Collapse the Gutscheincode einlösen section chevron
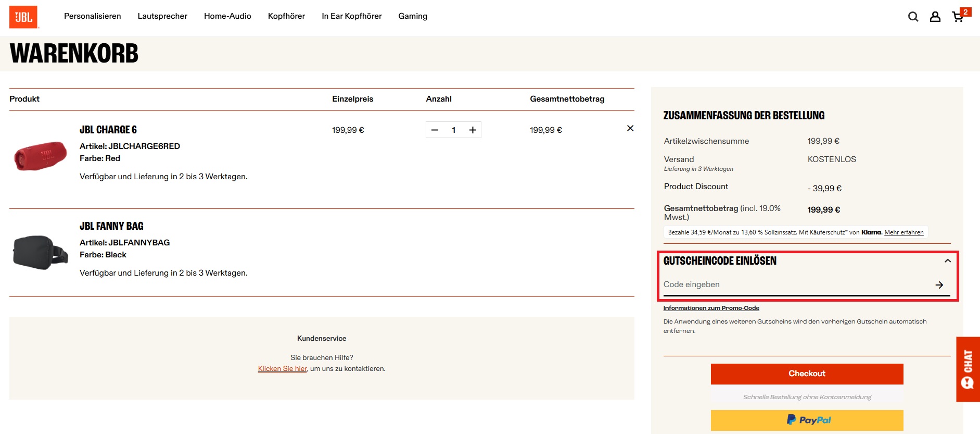Viewport: 980px width, 434px height. point(948,261)
